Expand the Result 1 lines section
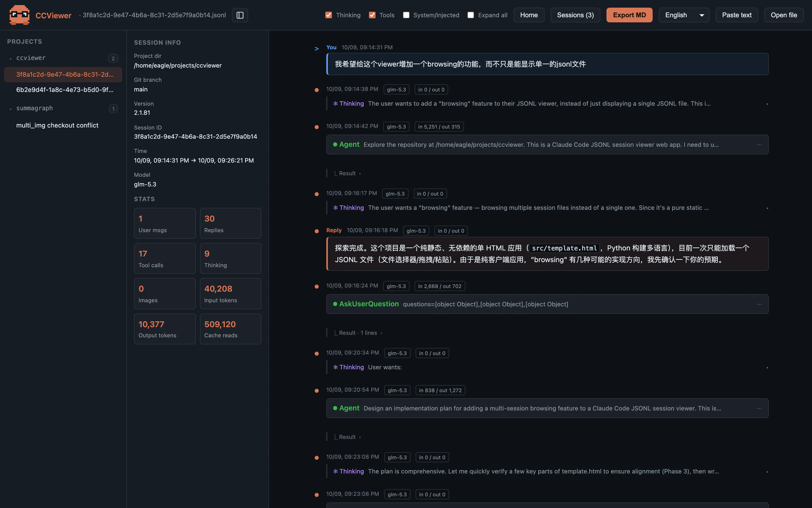Viewport: 812px width, 508px height. pos(358,333)
